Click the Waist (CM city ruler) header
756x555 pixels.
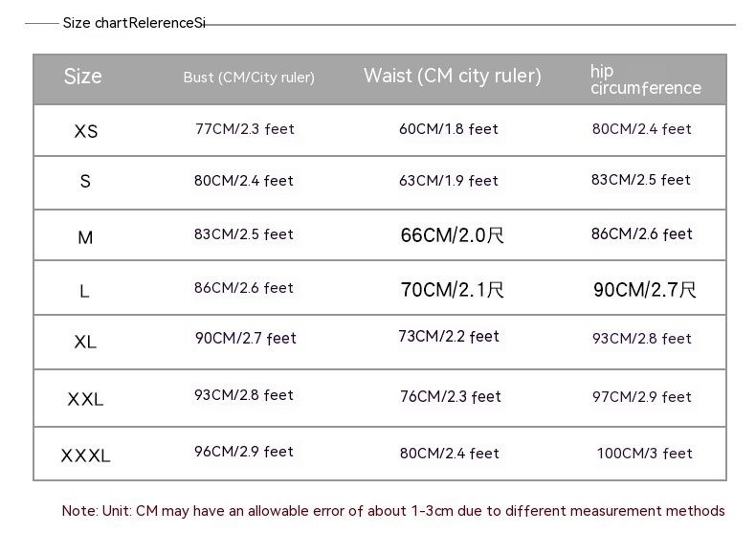(453, 77)
